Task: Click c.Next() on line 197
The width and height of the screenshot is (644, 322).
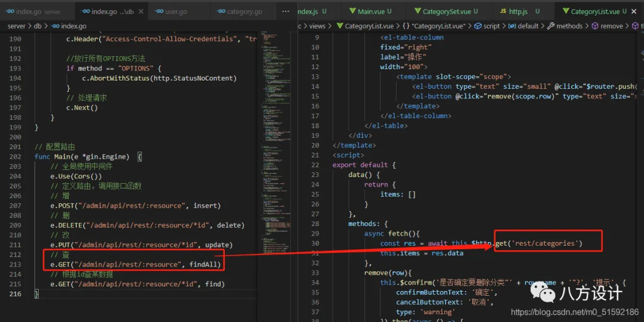Action: 82,107
